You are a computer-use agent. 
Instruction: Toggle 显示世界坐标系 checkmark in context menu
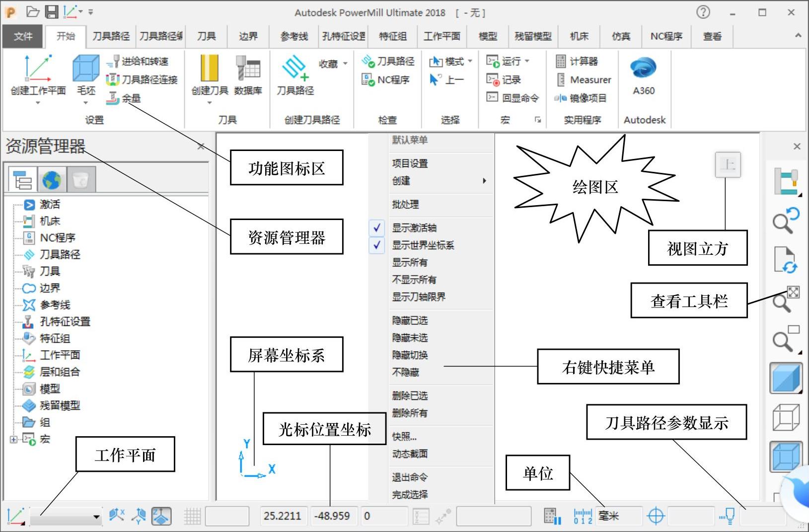(377, 245)
